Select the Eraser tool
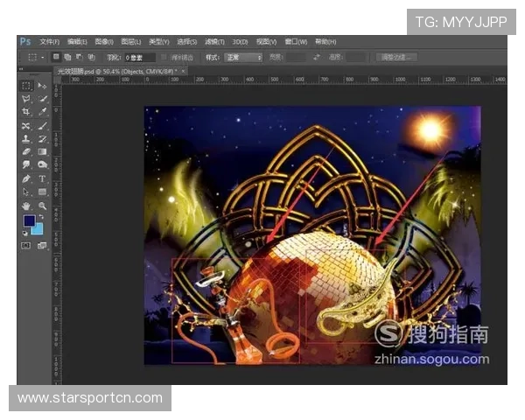The width and height of the screenshot is (525, 420). 26,151
